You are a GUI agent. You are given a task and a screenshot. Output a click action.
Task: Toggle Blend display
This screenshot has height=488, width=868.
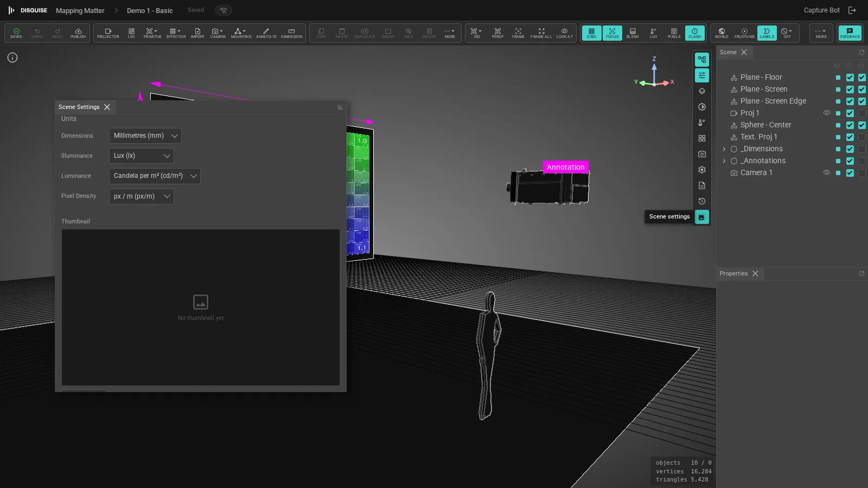coord(633,33)
